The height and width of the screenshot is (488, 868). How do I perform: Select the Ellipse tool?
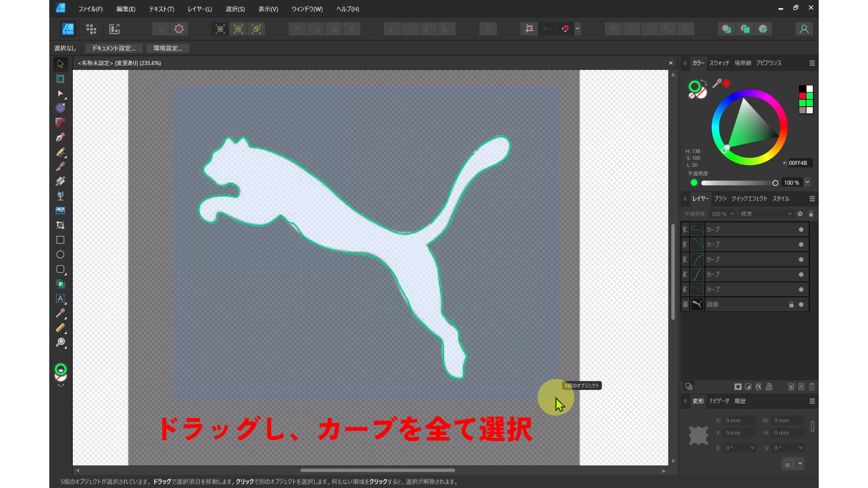pyautogui.click(x=60, y=254)
